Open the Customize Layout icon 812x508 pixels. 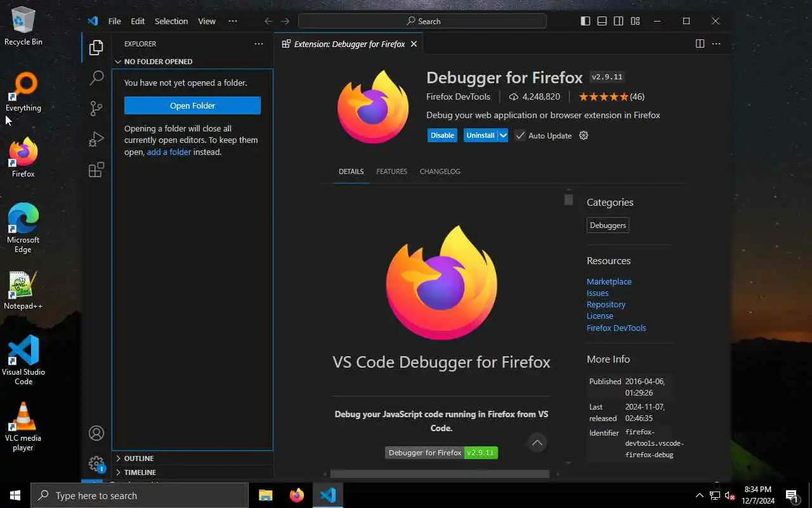point(635,21)
